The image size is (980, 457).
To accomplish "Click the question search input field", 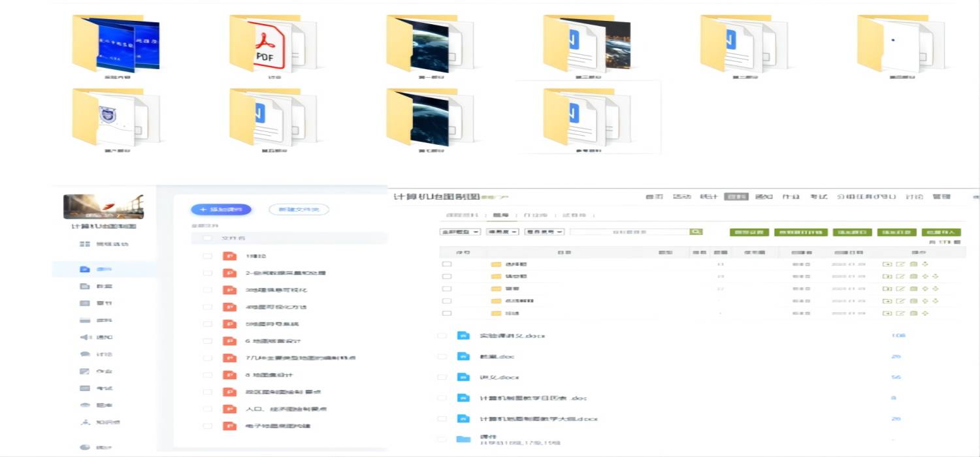I will [630, 232].
